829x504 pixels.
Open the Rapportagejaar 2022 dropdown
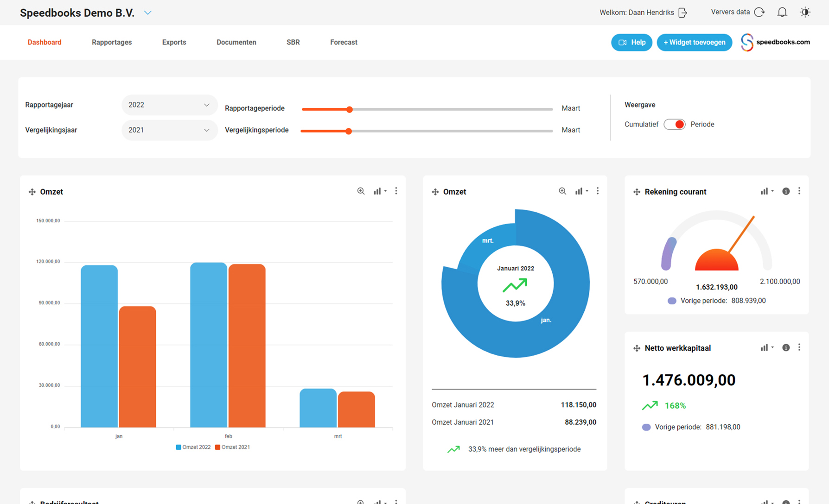(x=169, y=105)
